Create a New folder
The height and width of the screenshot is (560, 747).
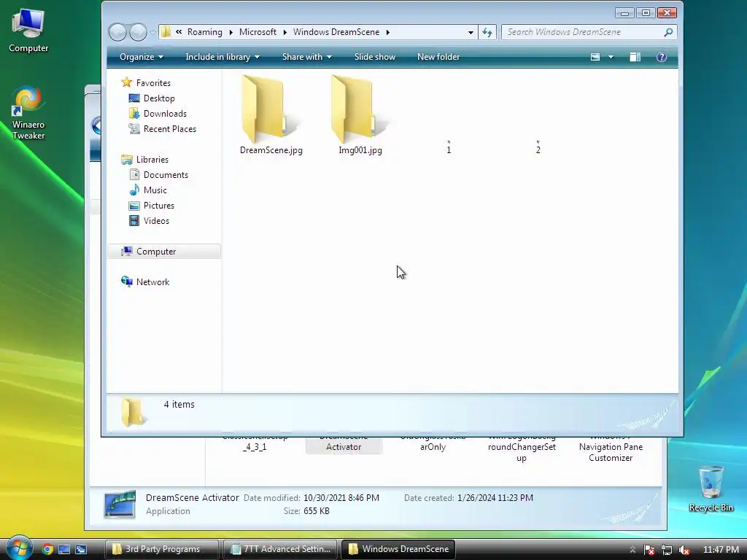(x=438, y=57)
